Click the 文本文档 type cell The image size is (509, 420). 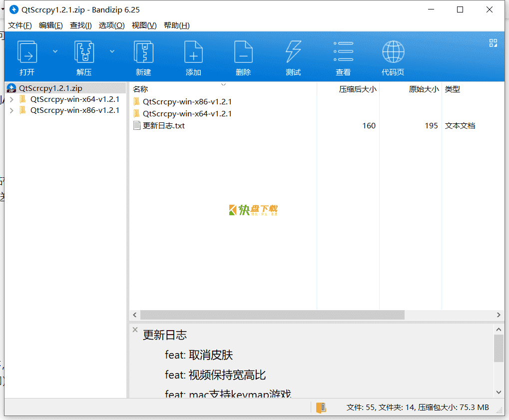pyautogui.click(x=460, y=126)
